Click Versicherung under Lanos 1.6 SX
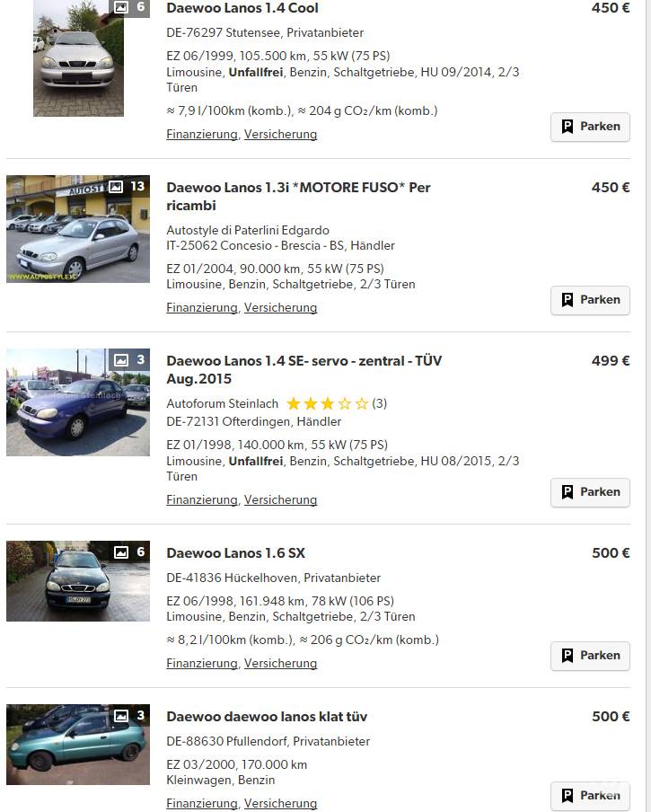The height and width of the screenshot is (812, 651). [280, 664]
